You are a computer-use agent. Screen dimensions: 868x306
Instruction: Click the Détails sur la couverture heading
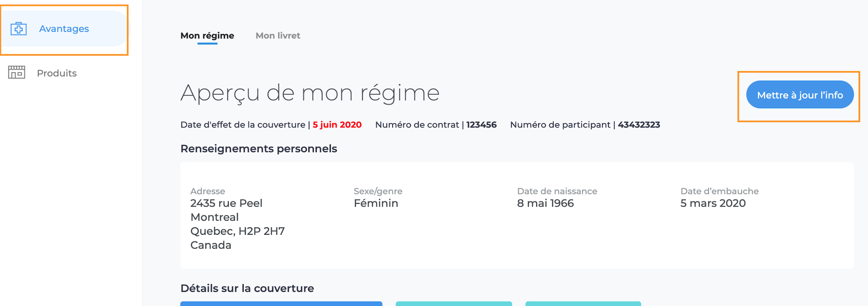pyautogui.click(x=247, y=288)
